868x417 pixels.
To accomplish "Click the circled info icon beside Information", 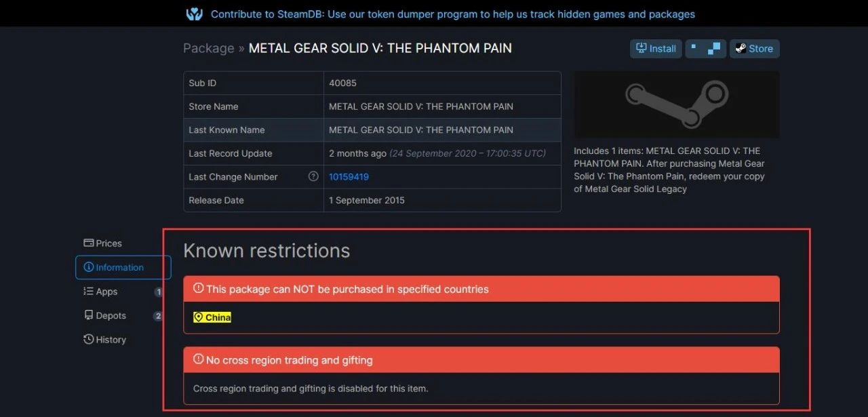I will (x=90, y=267).
